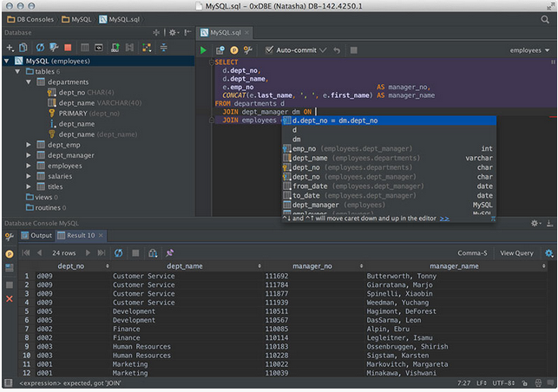Open the employees schema dropdown
558x392 pixels.
point(529,50)
